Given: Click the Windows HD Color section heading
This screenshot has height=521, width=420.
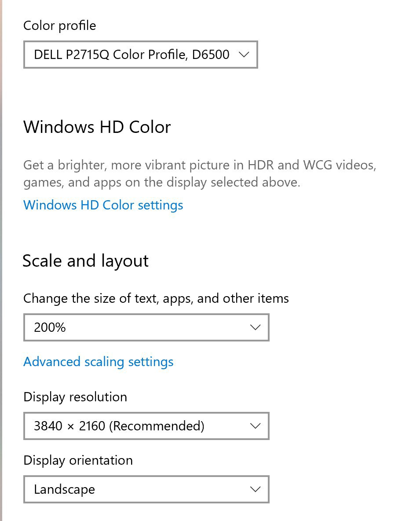Looking at the screenshot, I should pos(97,127).
